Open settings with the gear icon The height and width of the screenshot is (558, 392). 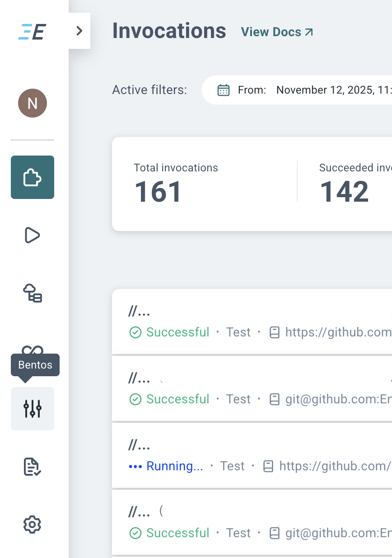tap(33, 525)
